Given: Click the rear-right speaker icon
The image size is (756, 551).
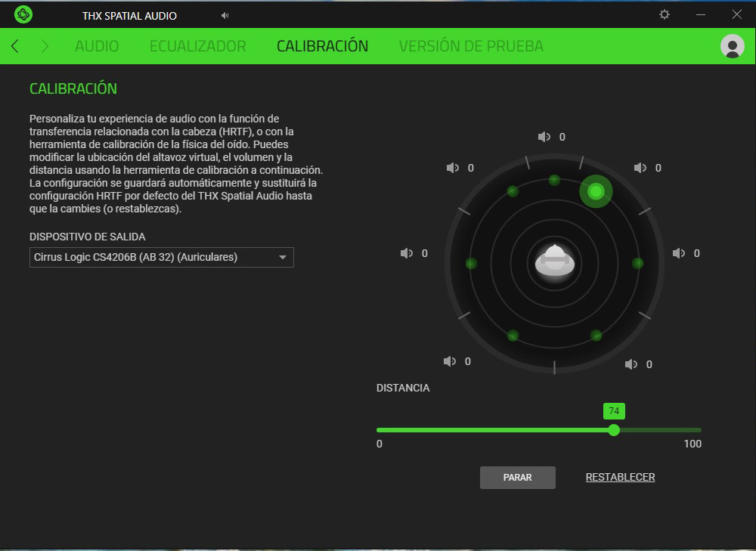Looking at the screenshot, I should tap(632, 364).
